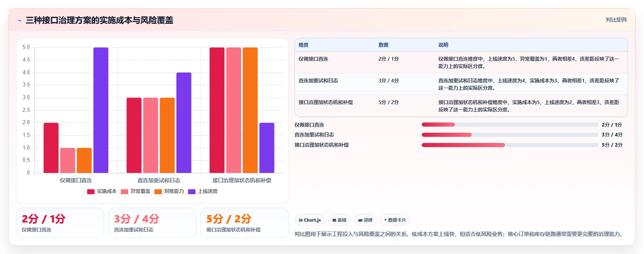The height and width of the screenshot is (254, 644).
Task: Click the description text for 接口治理加状态机和补偿 row
Action: (529, 106)
